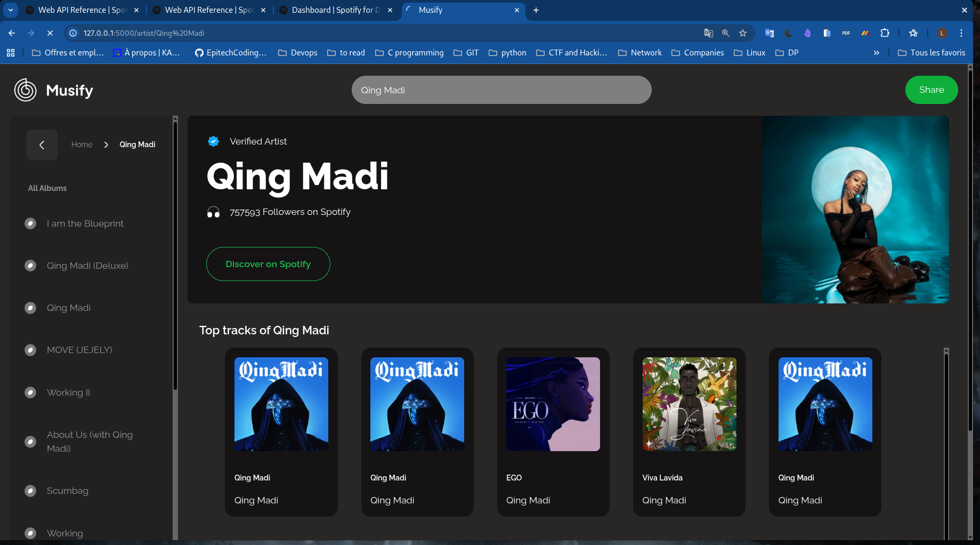
Task: Click the disc icon beside About Us album
Action: coord(30,442)
